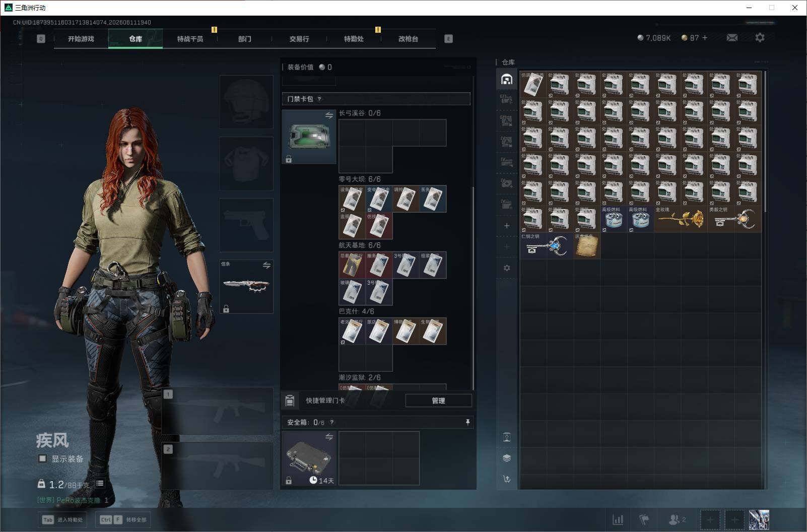Viewport: 807px width, 532px height.
Task: Click the Ctrl F 转移全部 button
Action: point(124,519)
